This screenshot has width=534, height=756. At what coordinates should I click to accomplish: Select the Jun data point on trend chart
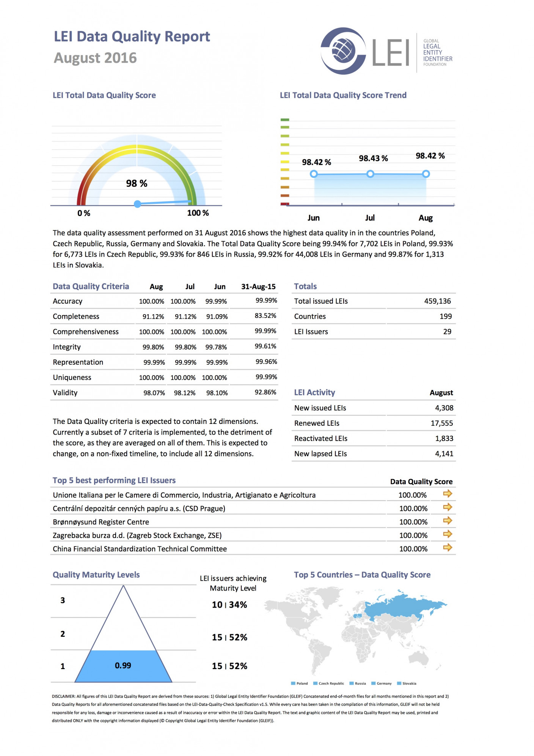click(x=314, y=174)
